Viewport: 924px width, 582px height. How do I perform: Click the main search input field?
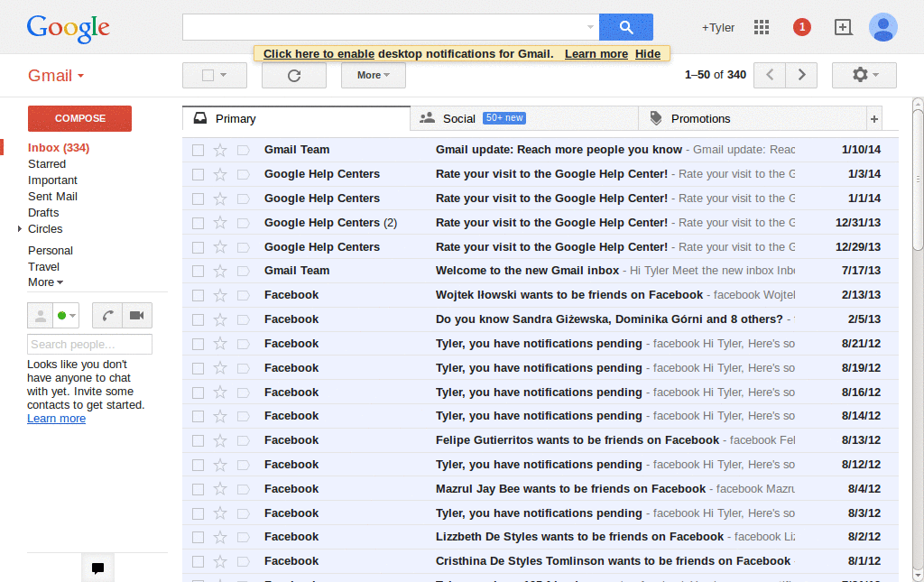pos(386,27)
